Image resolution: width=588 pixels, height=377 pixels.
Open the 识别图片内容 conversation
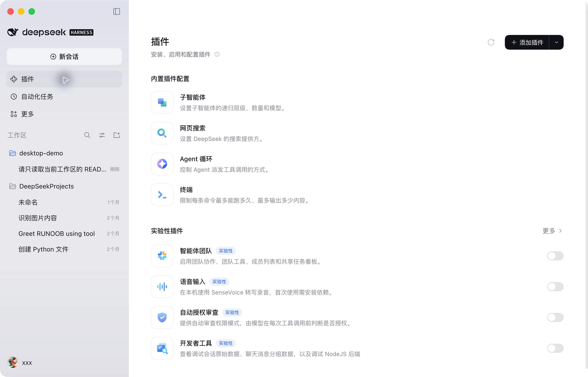point(64,218)
